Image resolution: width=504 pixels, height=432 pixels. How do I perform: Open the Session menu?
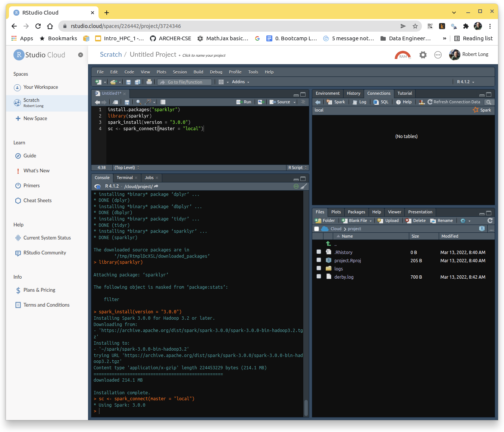(x=180, y=72)
